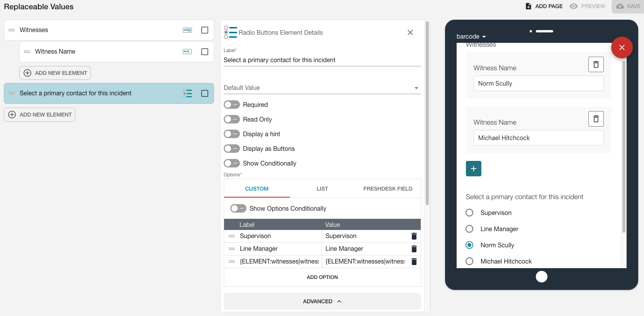Click Michael Hitchcock text field in preview
This screenshot has height=316, width=644.
[x=539, y=138]
